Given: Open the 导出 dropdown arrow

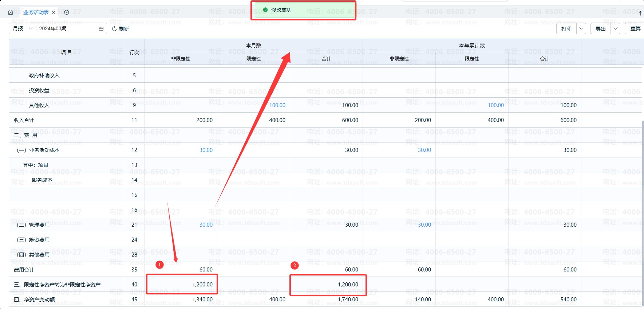Looking at the screenshot, I should pyautogui.click(x=615, y=28).
